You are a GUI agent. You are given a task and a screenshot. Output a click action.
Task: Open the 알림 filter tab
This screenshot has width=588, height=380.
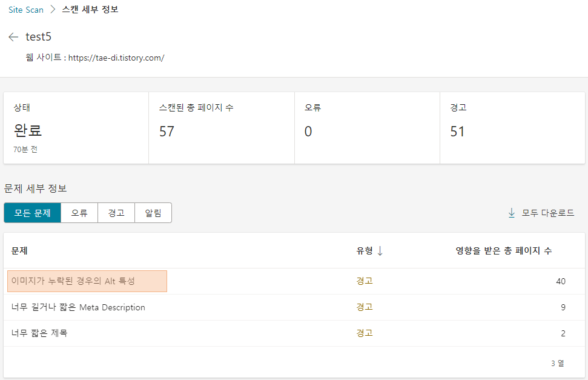coord(153,213)
